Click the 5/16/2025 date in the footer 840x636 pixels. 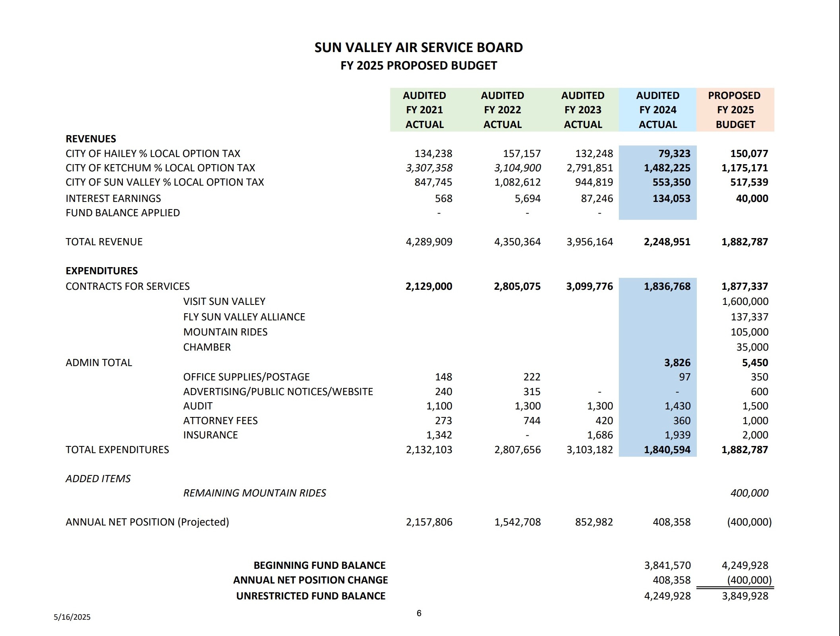tap(72, 617)
